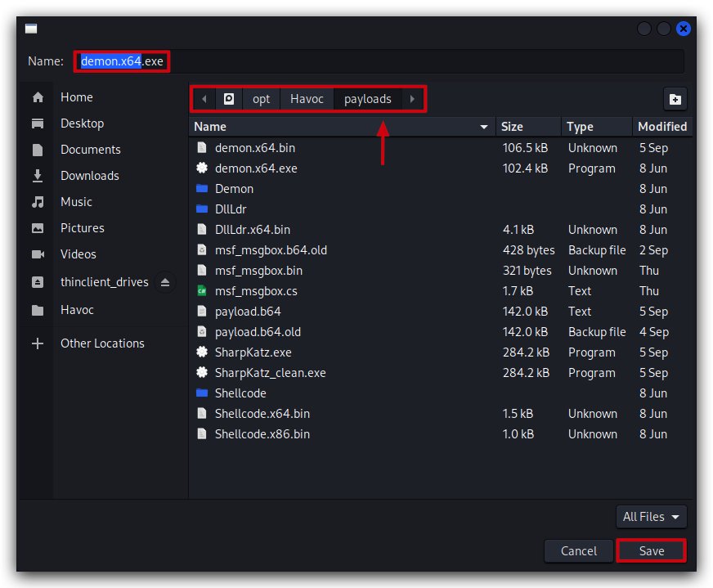
Task: Click the 102.4 kB size cell
Action: pyautogui.click(x=525, y=168)
